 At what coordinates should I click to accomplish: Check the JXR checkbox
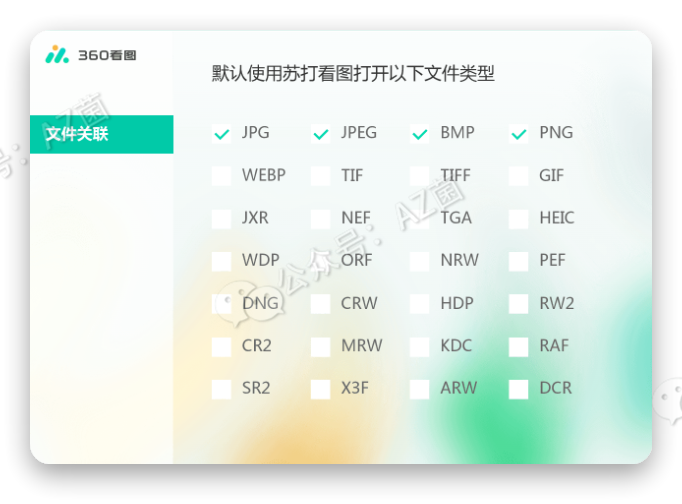221,218
